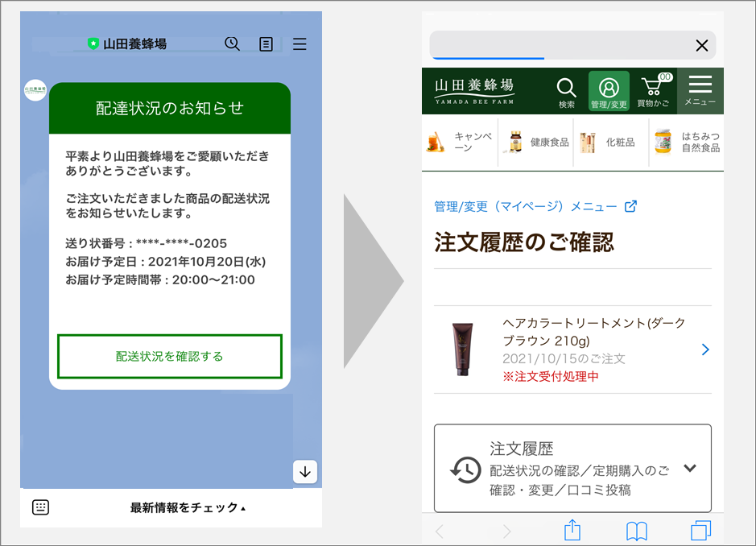Open the chat search magnifier icon
The image size is (756, 546).
233,44
